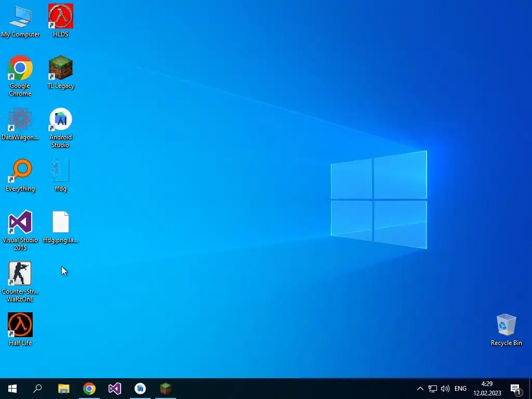Open the clock showing 4:29

point(487,389)
